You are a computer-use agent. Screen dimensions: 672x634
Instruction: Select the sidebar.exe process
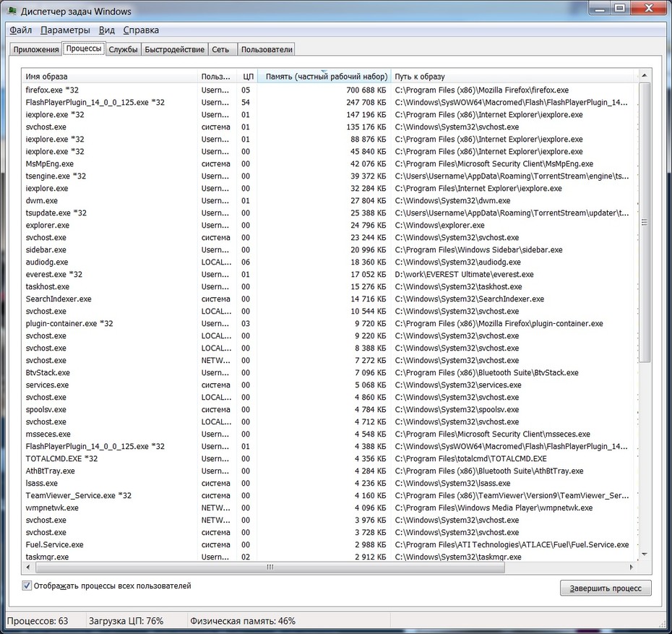tap(329, 250)
